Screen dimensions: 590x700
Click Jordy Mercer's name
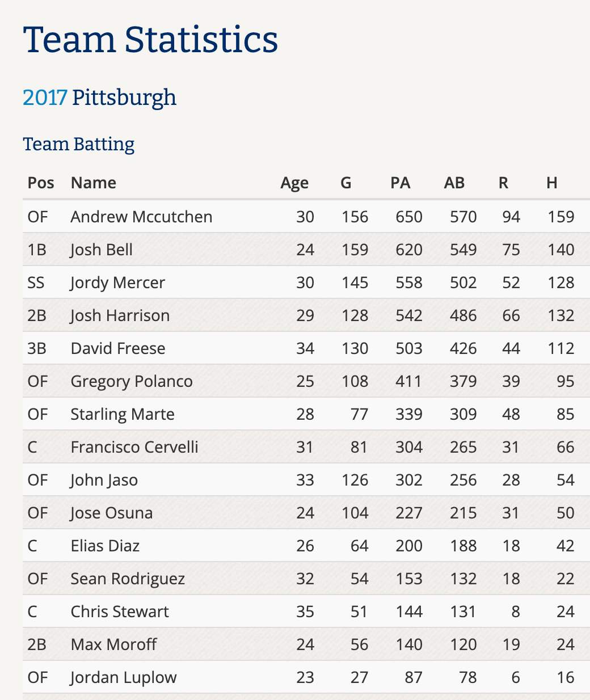118,282
